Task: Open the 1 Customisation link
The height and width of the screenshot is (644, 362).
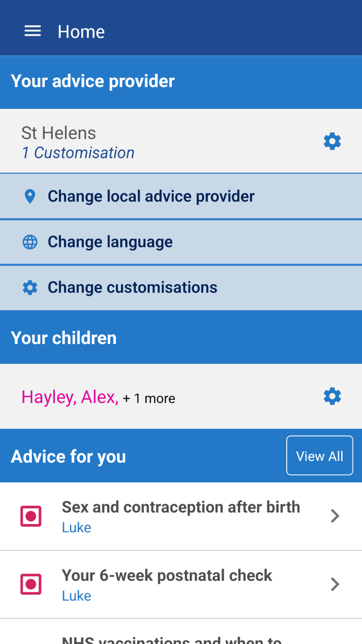Action: [x=78, y=153]
